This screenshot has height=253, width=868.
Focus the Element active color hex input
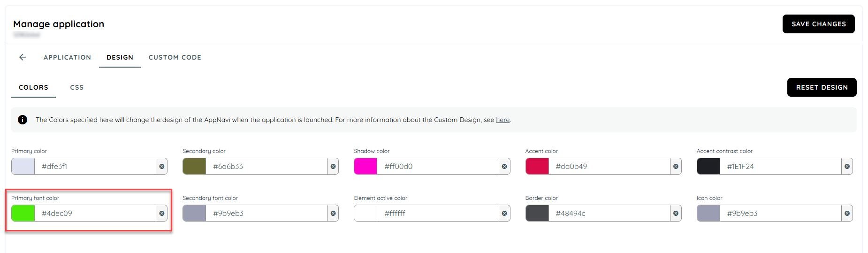pyautogui.click(x=437, y=214)
